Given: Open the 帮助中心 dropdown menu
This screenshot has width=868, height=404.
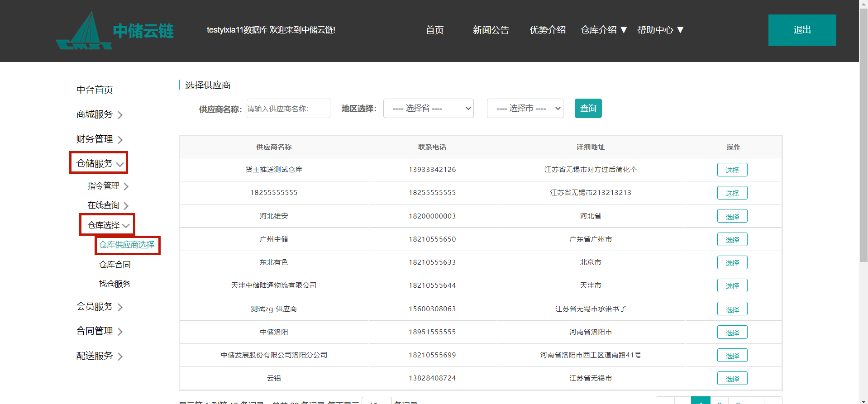Looking at the screenshot, I should pos(660,30).
